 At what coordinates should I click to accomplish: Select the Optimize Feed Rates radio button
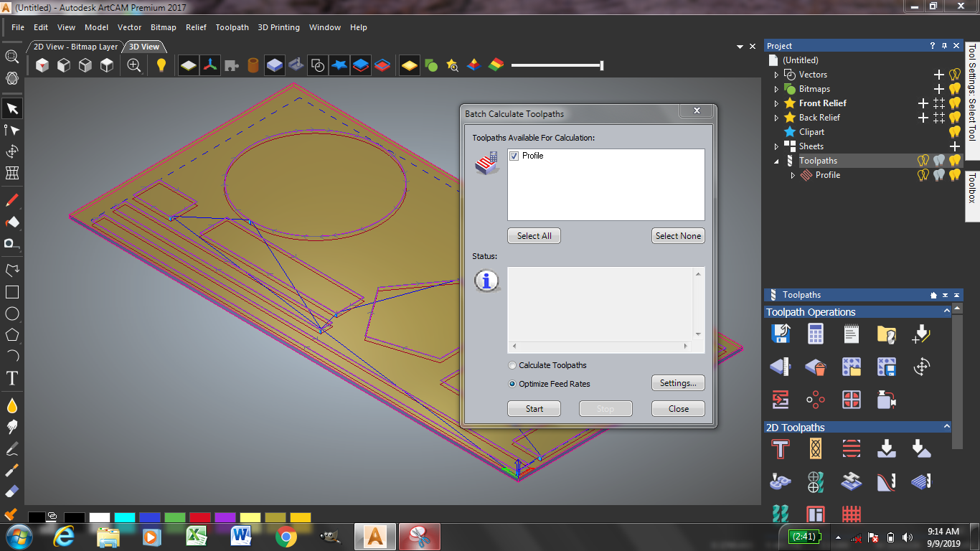point(512,384)
